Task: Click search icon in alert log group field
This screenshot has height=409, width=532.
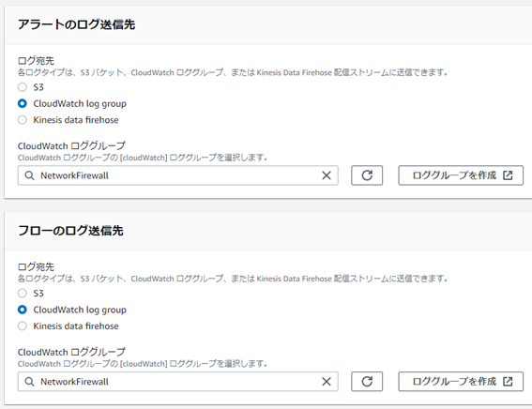Action: (29, 175)
